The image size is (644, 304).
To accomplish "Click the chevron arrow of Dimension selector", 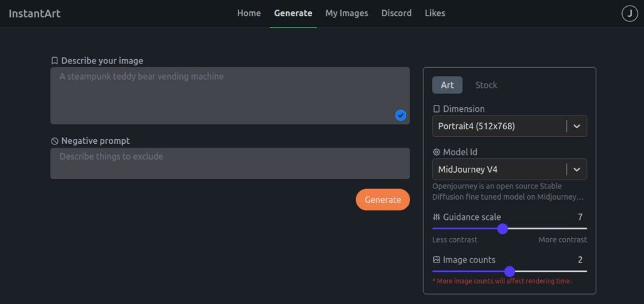I will click(x=577, y=126).
